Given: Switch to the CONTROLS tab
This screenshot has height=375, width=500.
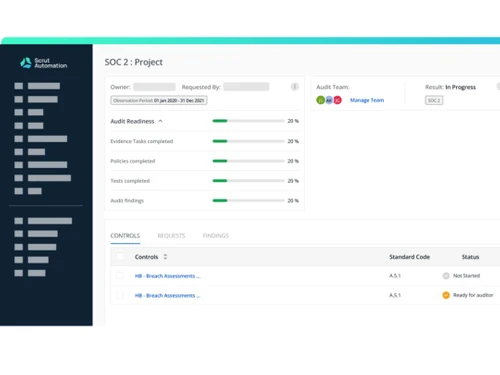Looking at the screenshot, I should [x=125, y=236].
